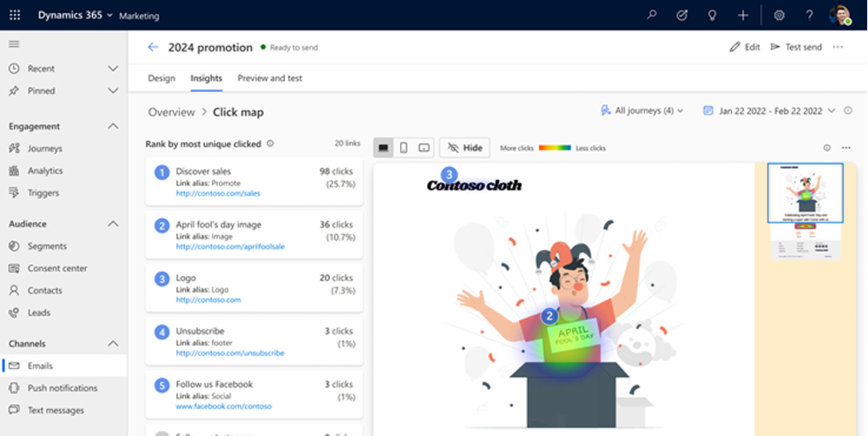This screenshot has height=436, width=868.
Task: Click the '98 clicks' count
Action: click(x=336, y=171)
